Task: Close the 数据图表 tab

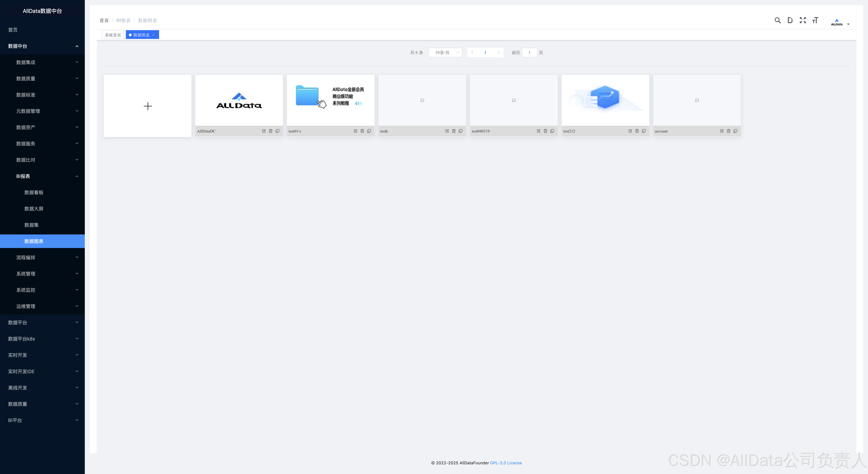Action: point(153,35)
